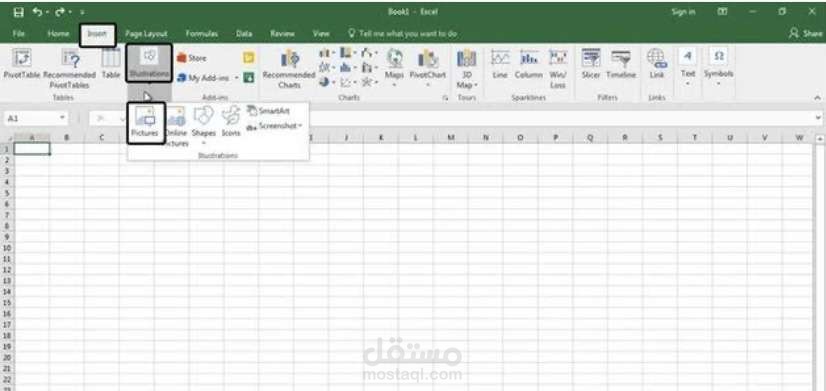Click the Tell me what you want to do box
The width and height of the screenshot is (826, 391).
click(403, 34)
